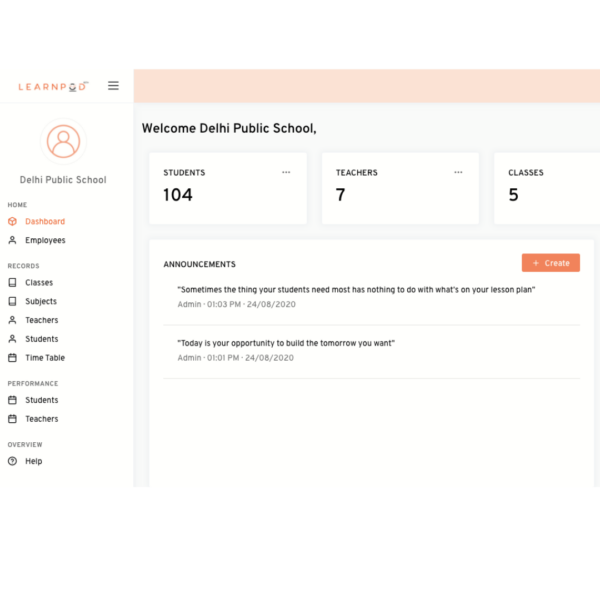Click the Records Teachers person icon
The image size is (600, 600).
pos(13,320)
